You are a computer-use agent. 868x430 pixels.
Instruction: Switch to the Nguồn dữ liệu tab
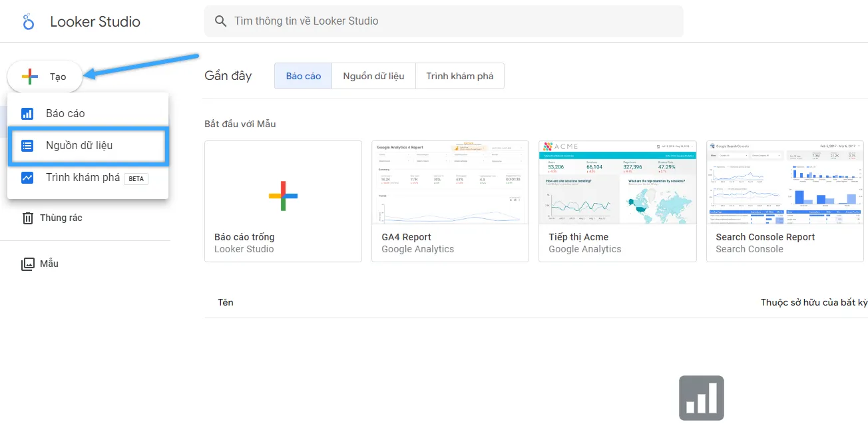[374, 76]
